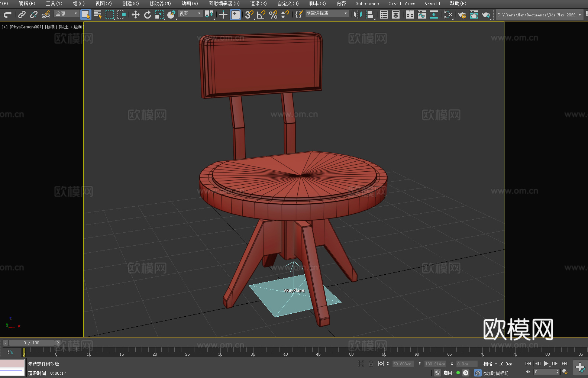Viewport: 588px width, 378px height.
Task: Select the Rotate tool
Action: (148, 14)
